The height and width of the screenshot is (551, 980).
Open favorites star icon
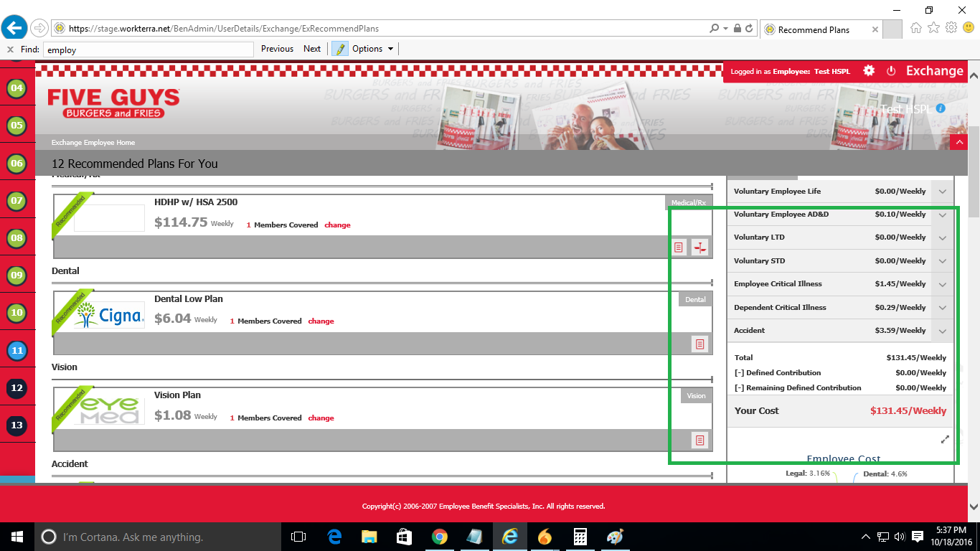pos(933,28)
